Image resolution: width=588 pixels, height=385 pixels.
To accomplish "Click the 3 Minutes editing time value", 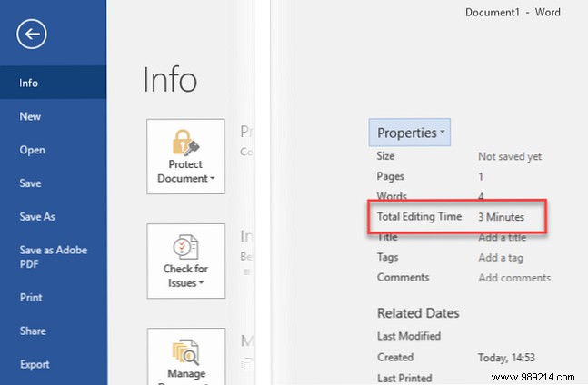I will click(x=501, y=217).
